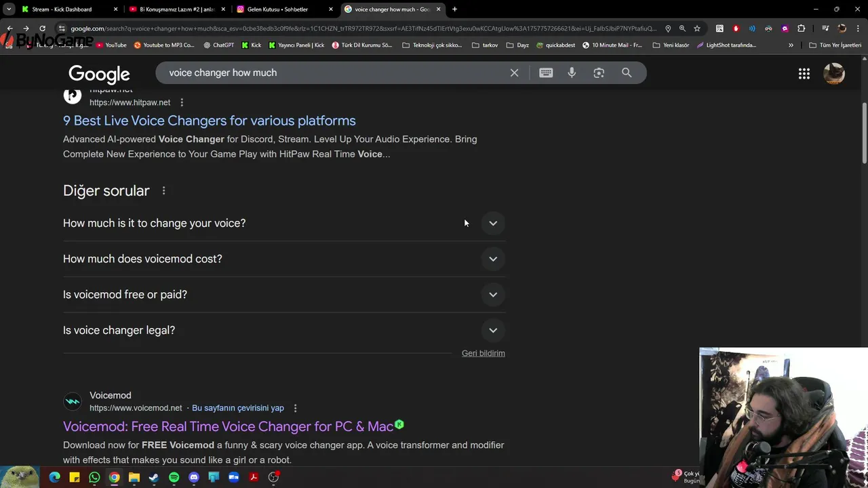Open Steam from taskbar
This screenshot has height=488, width=868.
154,477
